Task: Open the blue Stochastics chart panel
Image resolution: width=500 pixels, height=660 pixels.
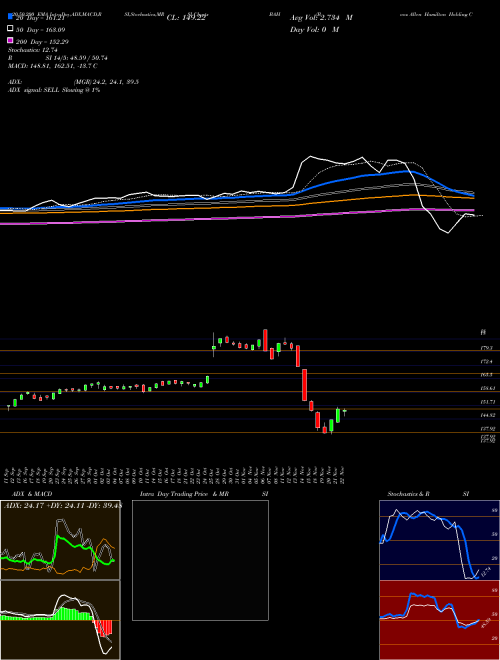Action: 439,540
